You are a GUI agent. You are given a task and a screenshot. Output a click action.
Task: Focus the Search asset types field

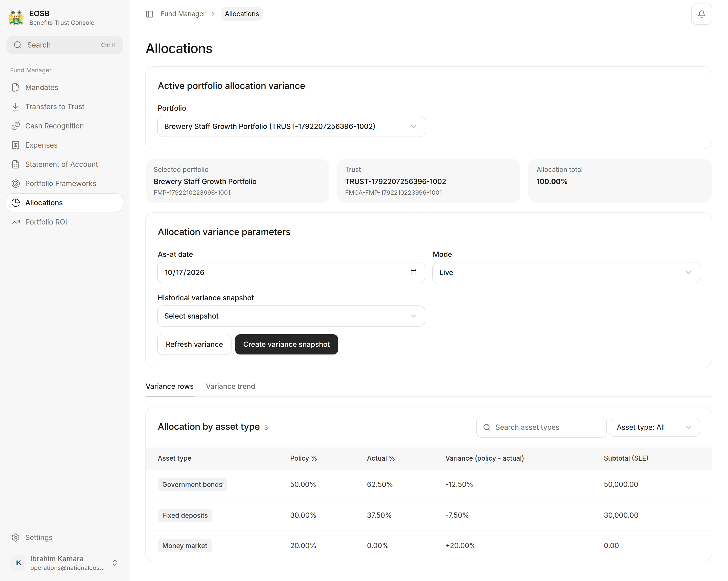541,427
